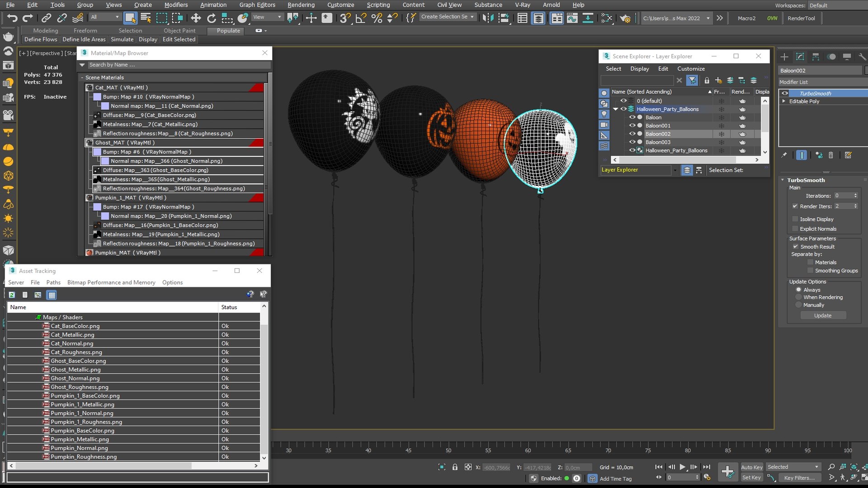868x488 pixels.
Task: Click the Mirror tool icon
Action: click(x=488, y=18)
